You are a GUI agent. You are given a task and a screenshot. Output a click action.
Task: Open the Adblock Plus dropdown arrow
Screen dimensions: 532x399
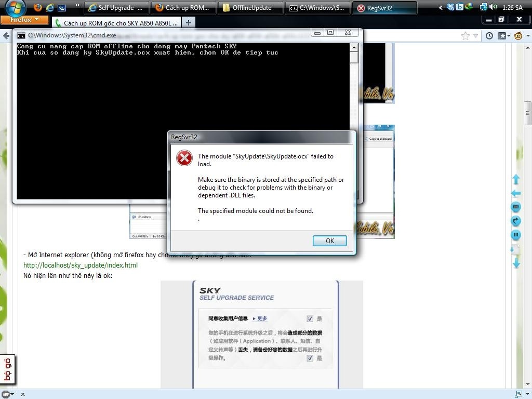12,394
